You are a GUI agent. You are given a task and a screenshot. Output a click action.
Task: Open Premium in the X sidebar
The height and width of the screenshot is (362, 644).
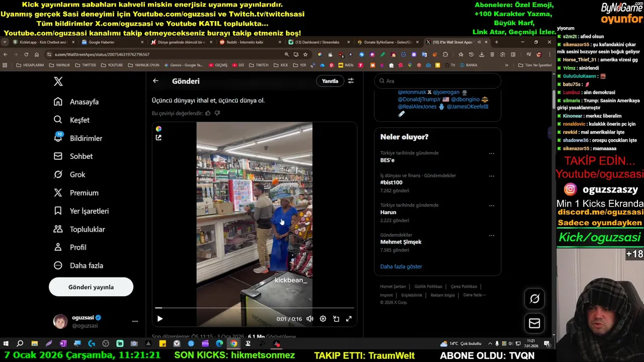pos(76,193)
